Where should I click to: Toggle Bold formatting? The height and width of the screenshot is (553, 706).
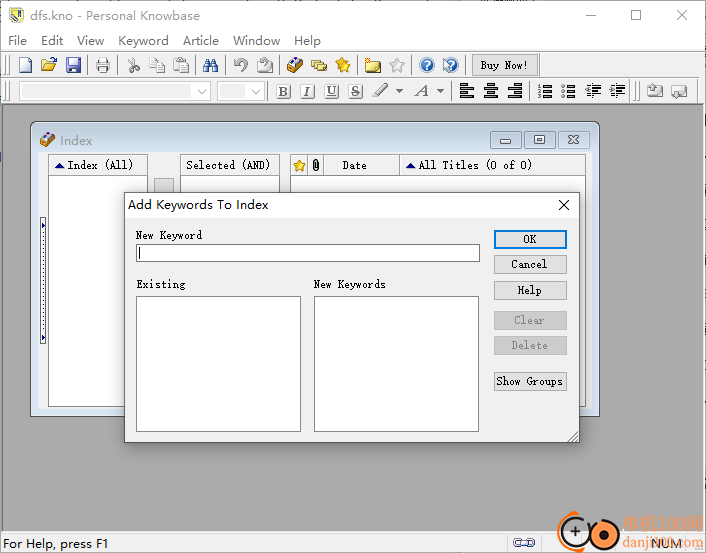tap(283, 91)
